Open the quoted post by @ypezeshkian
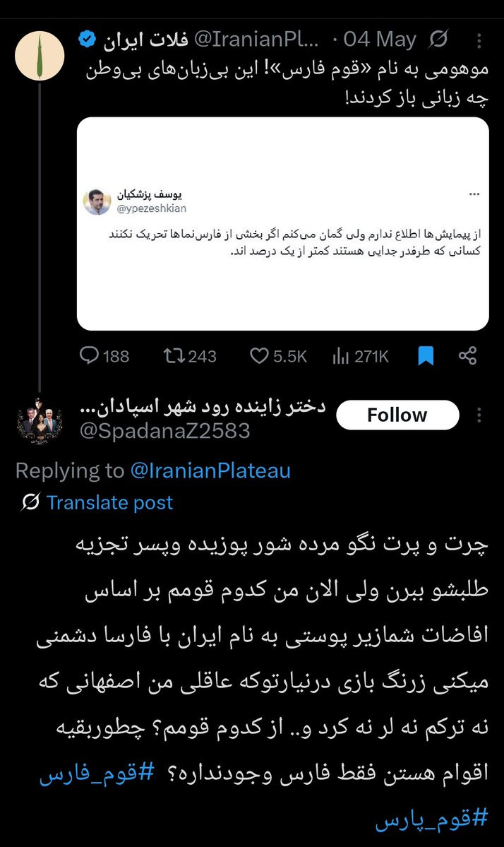The image size is (504, 847). click(283, 224)
